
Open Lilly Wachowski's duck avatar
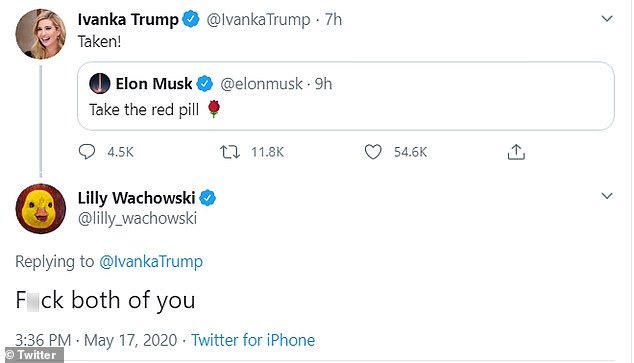click(x=40, y=209)
